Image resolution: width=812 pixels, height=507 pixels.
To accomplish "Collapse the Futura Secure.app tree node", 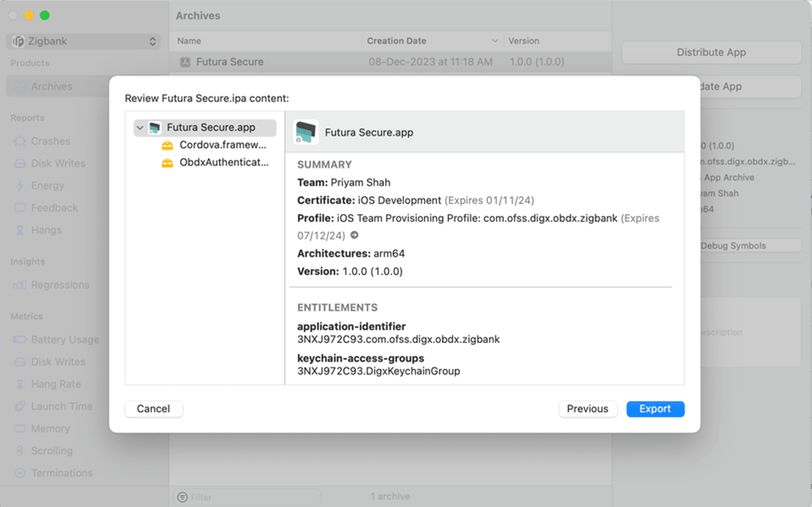I will [x=139, y=128].
